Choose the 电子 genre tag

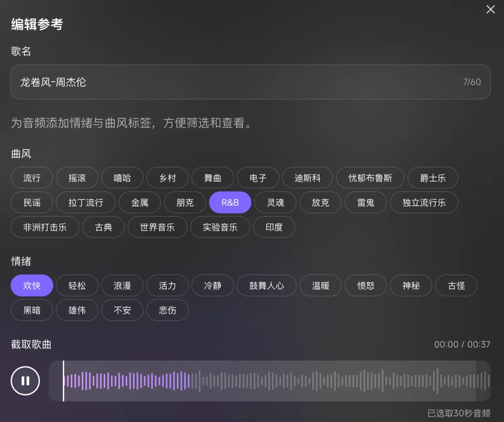258,178
